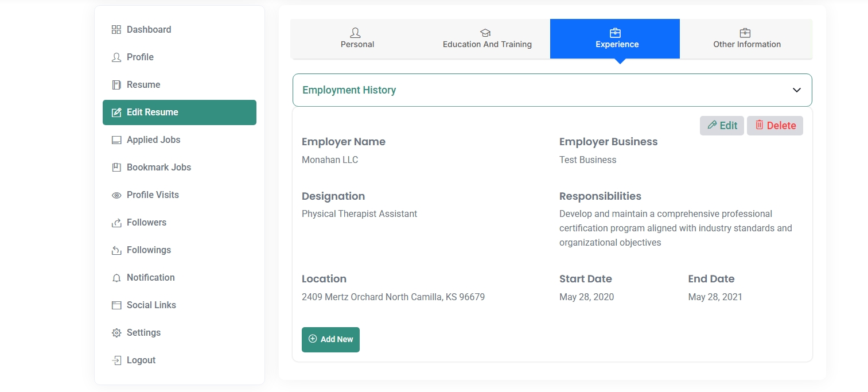
Task: Click the Employer Business heading
Action: (x=609, y=142)
